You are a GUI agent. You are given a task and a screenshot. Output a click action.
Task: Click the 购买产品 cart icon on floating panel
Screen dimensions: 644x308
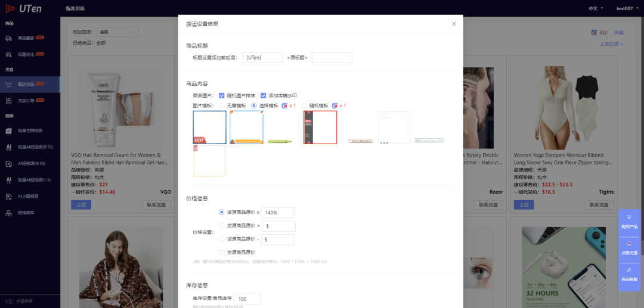pyautogui.click(x=629, y=217)
